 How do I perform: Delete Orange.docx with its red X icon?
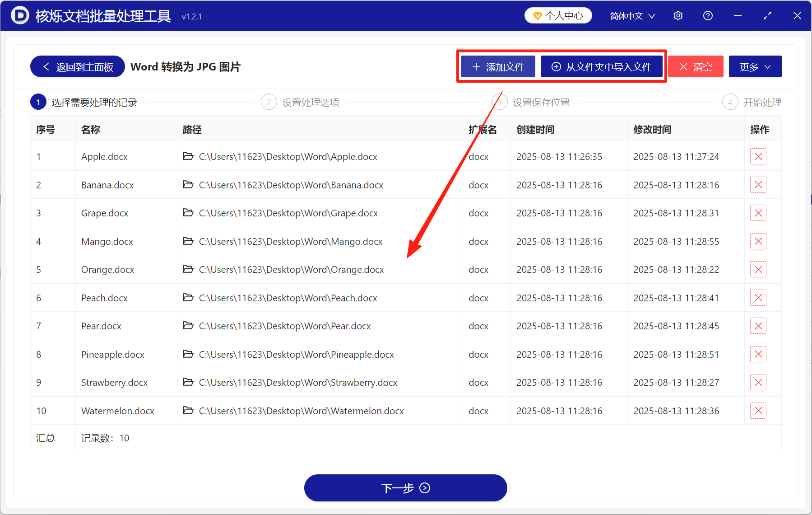[758, 269]
